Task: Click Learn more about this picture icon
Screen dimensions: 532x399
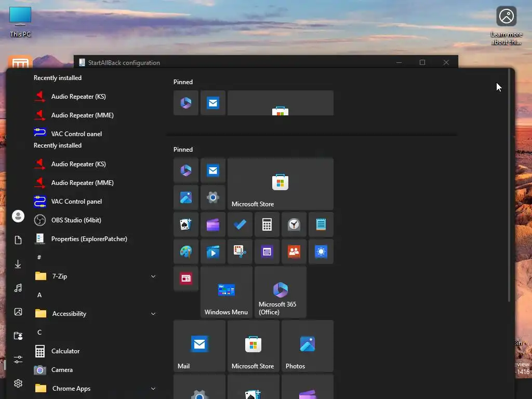Action: (x=506, y=26)
